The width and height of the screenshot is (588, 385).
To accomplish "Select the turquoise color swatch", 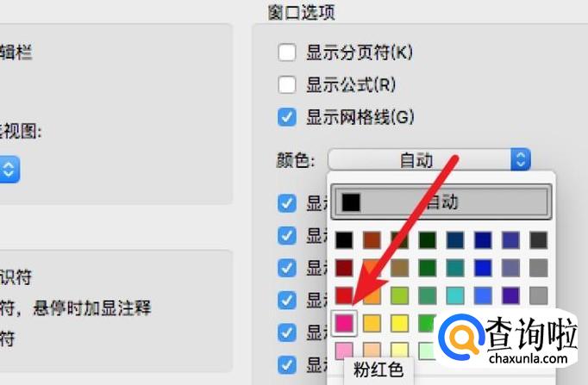I will pos(455,295).
